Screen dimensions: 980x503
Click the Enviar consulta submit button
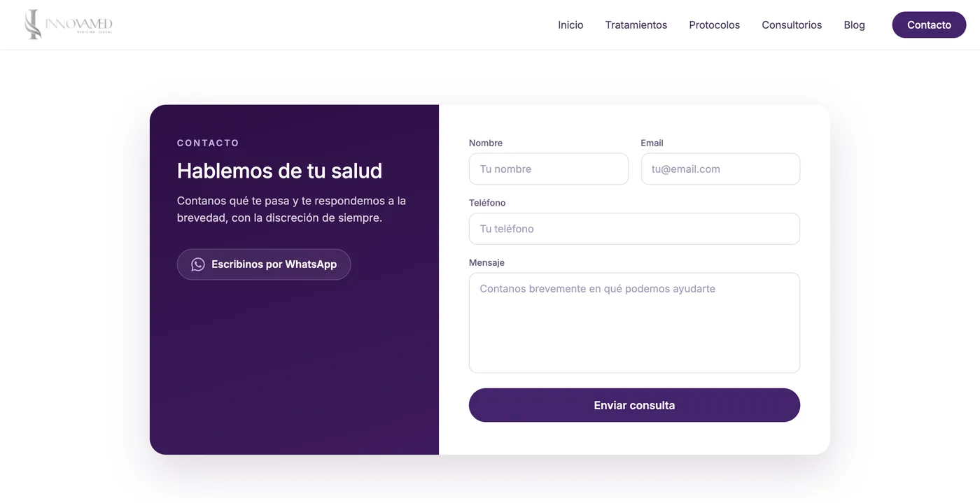[x=634, y=405]
